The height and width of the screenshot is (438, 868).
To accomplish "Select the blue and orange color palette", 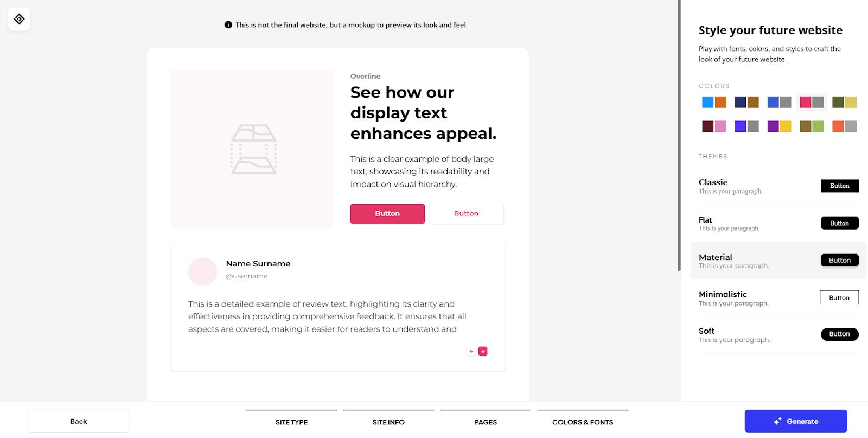I will [714, 102].
